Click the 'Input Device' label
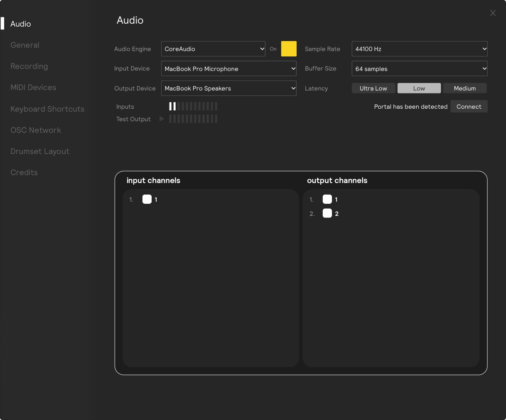The image size is (506, 420). pos(132,68)
